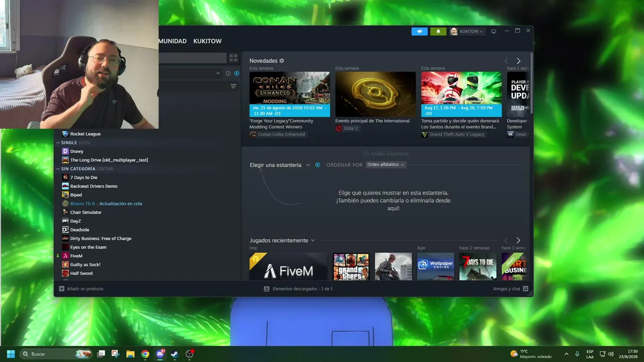Image resolution: width=644 pixels, height=362 pixels.
Task: Select Dirty Business: Free of Charge
Action: click(x=101, y=238)
